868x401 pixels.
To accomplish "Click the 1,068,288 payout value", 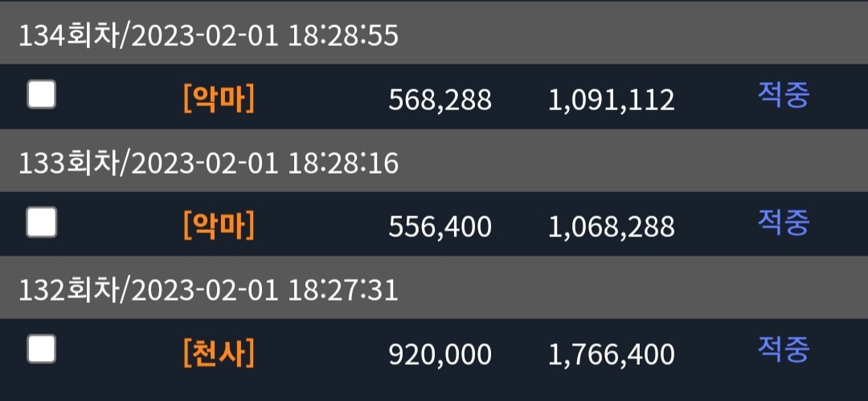I will point(612,227).
